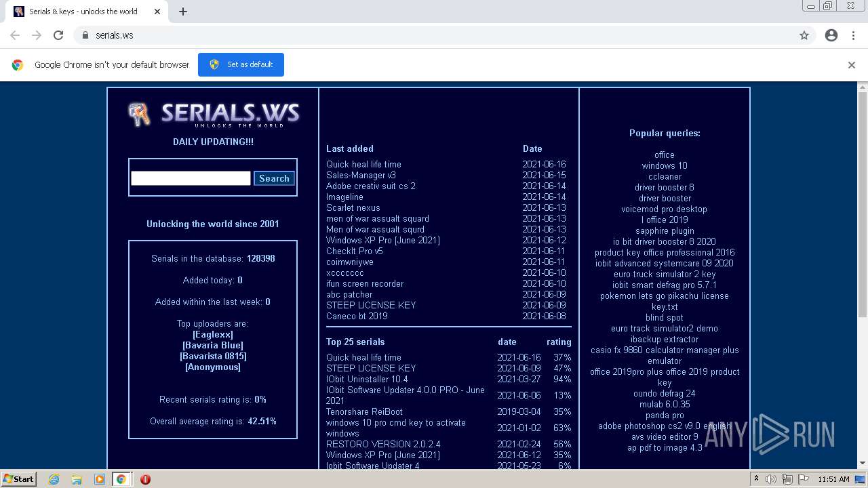Image resolution: width=868 pixels, height=488 pixels.
Task: Open the Imageline serial entry
Action: (x=344, y=197)
